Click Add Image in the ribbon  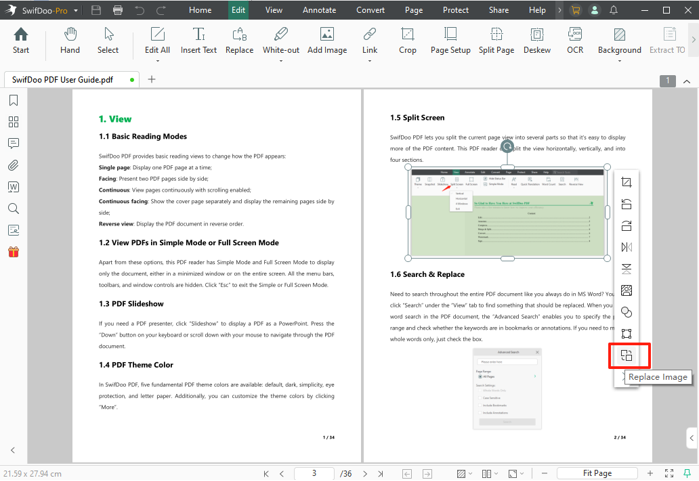327,40
